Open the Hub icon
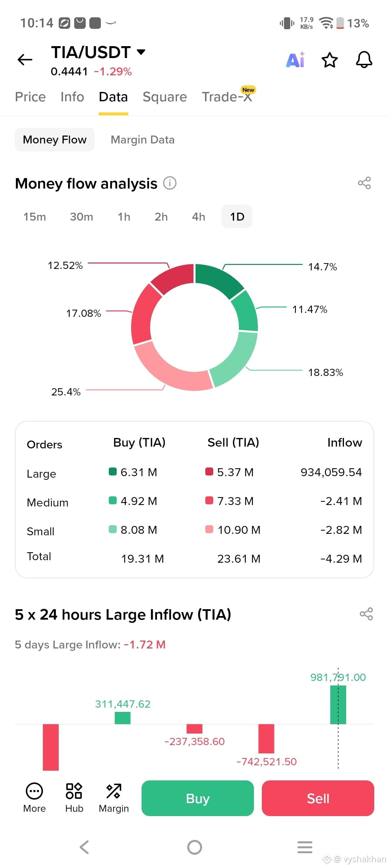 tap(74, 798)
